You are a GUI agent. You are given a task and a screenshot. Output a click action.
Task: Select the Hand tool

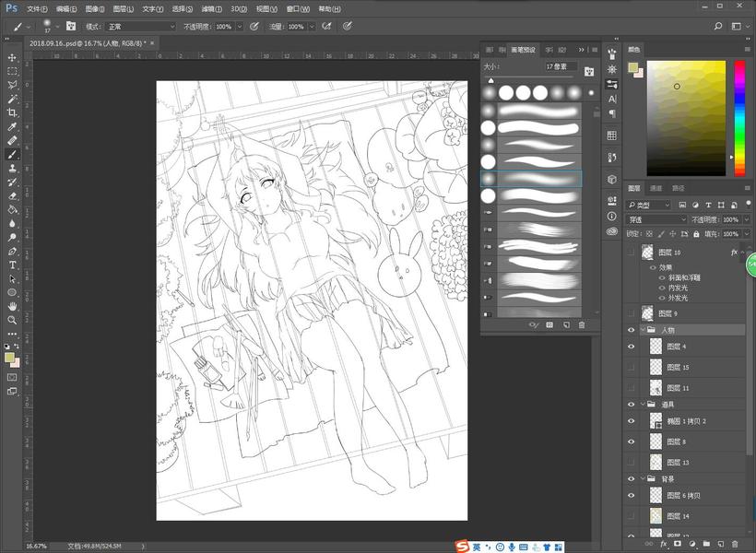pos(12,306)
